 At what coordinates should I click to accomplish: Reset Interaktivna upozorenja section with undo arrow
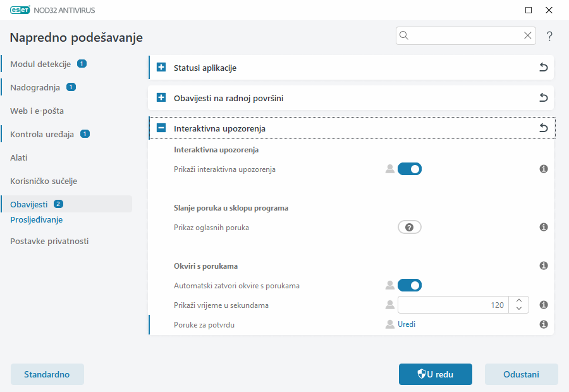543,128
